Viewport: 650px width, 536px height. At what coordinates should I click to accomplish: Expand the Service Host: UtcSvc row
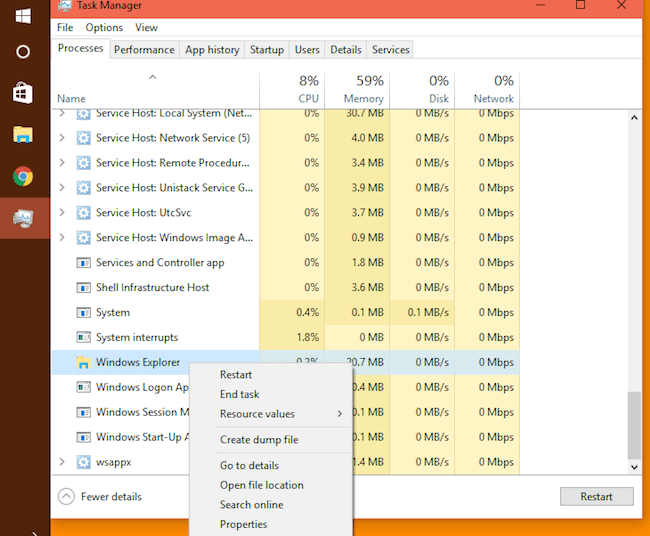(62, 212)
